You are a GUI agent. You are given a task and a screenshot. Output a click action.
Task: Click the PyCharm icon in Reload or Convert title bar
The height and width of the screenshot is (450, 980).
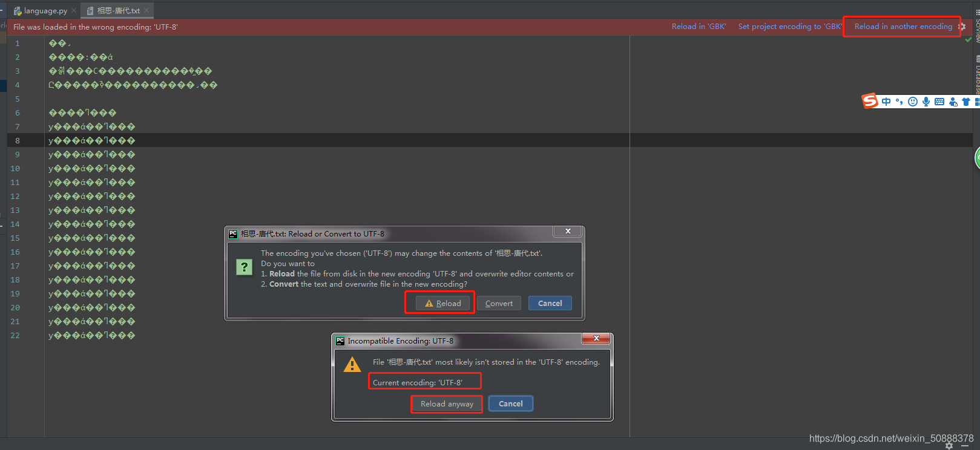233,234
